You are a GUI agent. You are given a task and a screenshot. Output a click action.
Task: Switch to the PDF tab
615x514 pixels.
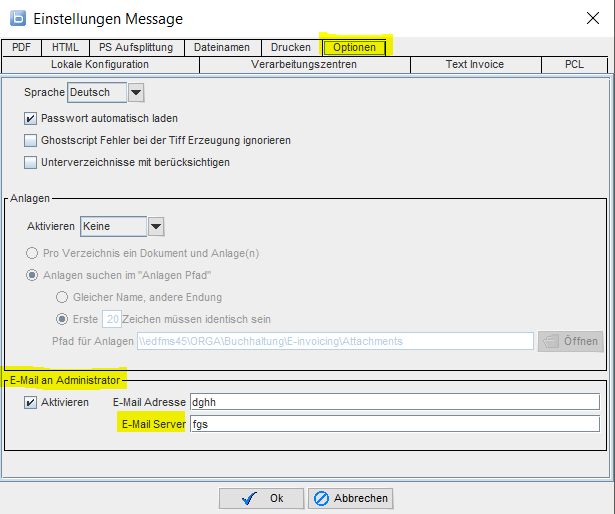click(21, 47)
